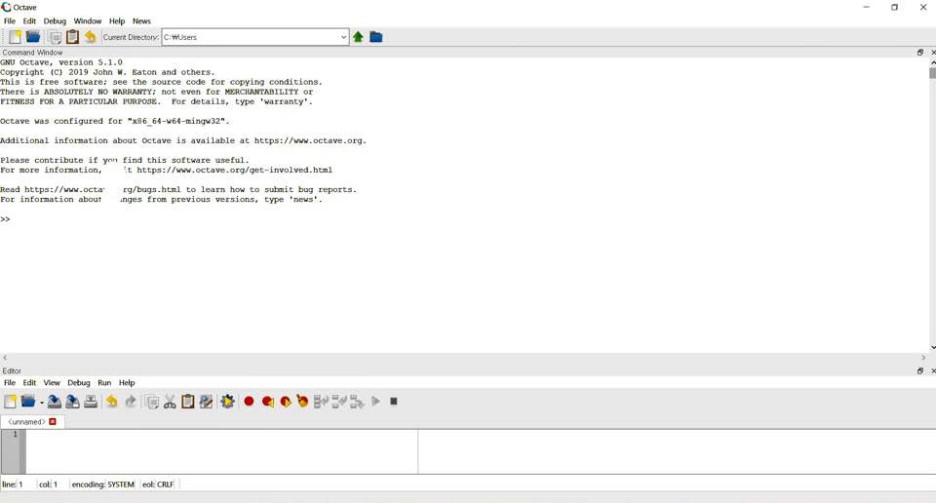The width and height of the screenshot is (936, 503).
Task: Open the main Debug menu
Action: point(55,21)
